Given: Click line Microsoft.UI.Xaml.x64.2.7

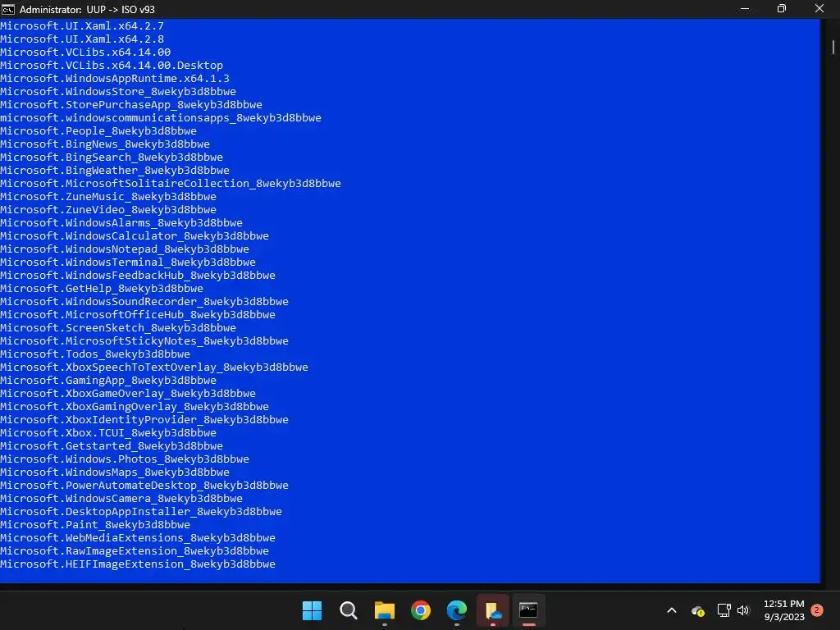Looking at the screenshot, I should (x=82, y=25).
